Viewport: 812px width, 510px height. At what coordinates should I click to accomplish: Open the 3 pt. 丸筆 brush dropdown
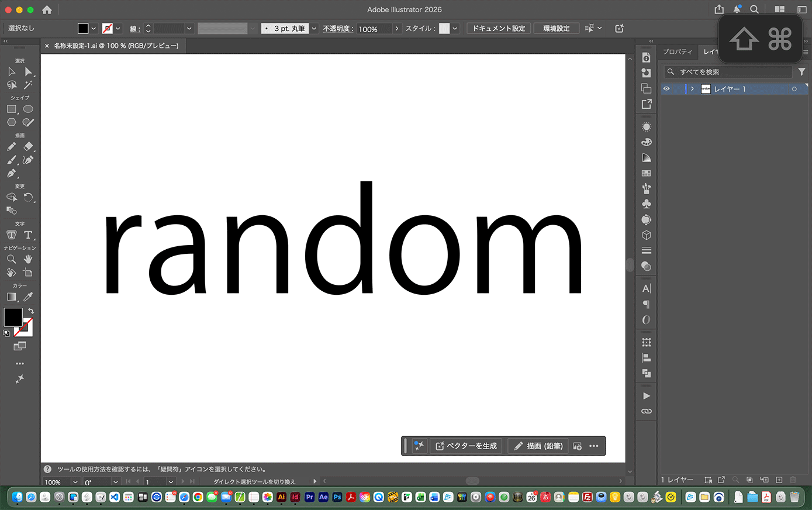tap(314, 28)
